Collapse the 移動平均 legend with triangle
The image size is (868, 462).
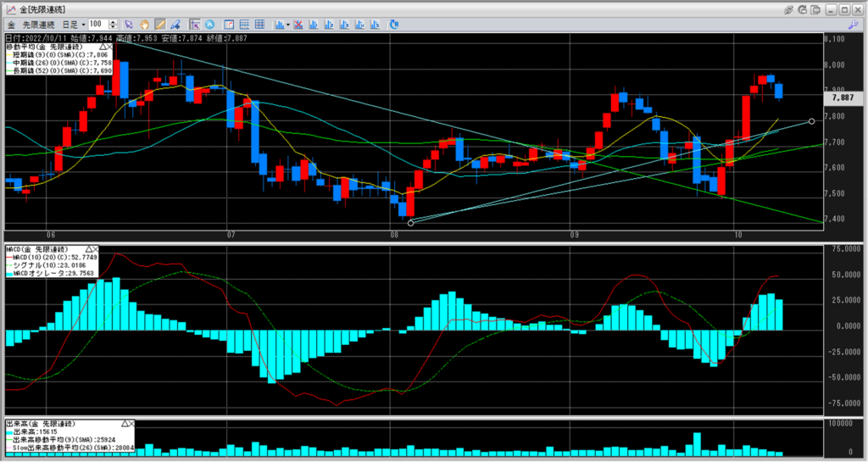(x=103, y=47)
